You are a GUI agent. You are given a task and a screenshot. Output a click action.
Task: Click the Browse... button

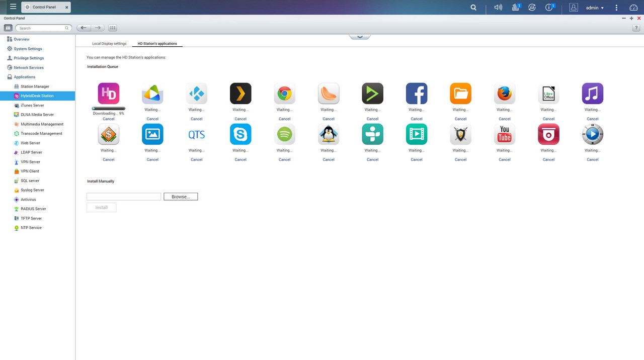click(181, 197)
